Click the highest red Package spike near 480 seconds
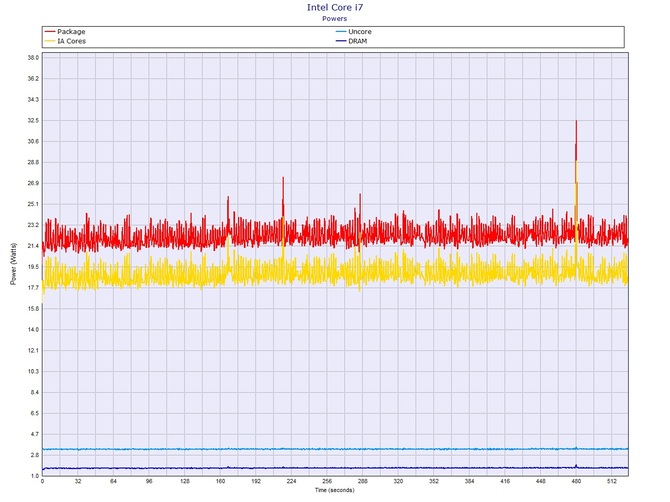This screenshot has height=502, width=670. [576, 124]
